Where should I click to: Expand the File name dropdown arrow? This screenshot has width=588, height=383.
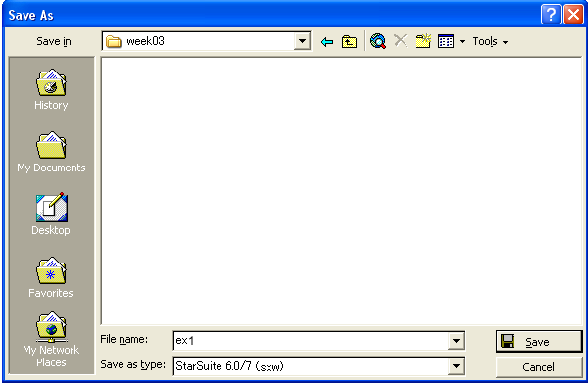click(x=456, y=341)
